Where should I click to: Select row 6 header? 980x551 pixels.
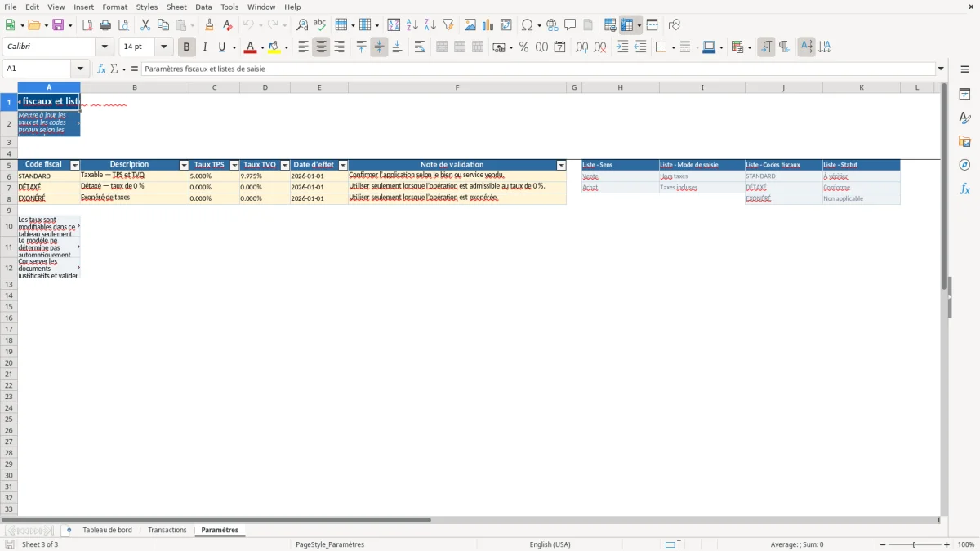[9, 176]
